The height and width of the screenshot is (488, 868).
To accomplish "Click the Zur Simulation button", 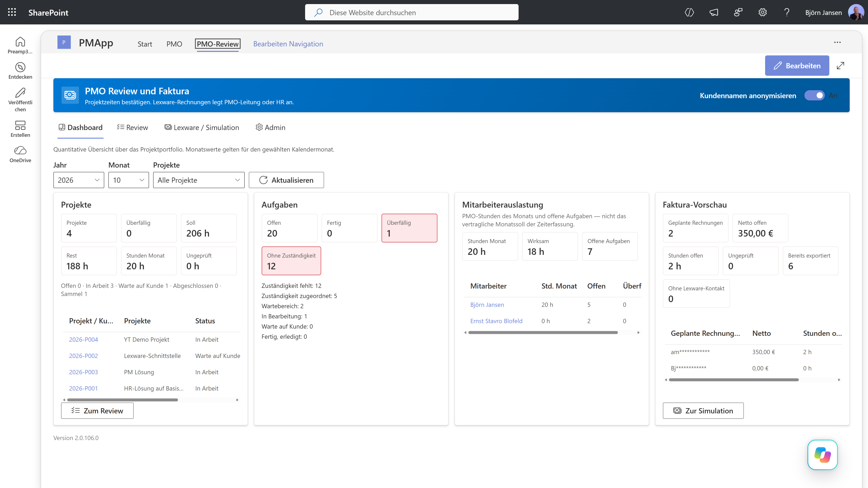I will tap(703, 411).
